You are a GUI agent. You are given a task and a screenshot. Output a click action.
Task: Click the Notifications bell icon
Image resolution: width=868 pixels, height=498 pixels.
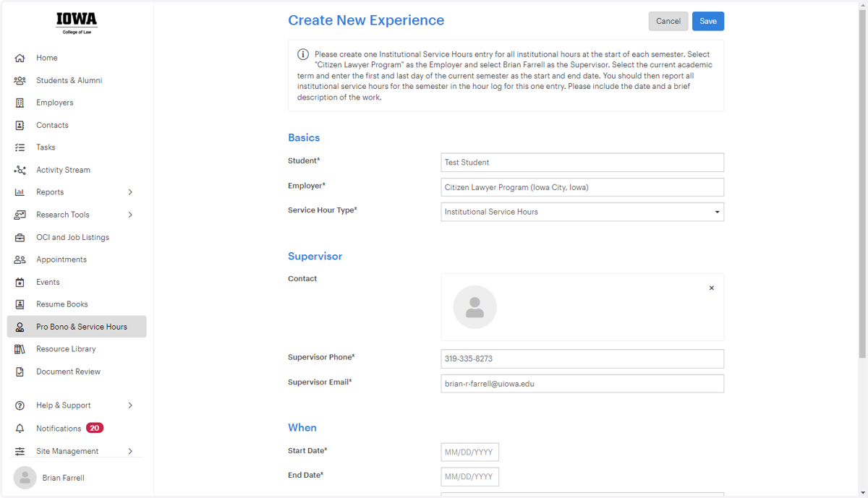tap(20, 429)
